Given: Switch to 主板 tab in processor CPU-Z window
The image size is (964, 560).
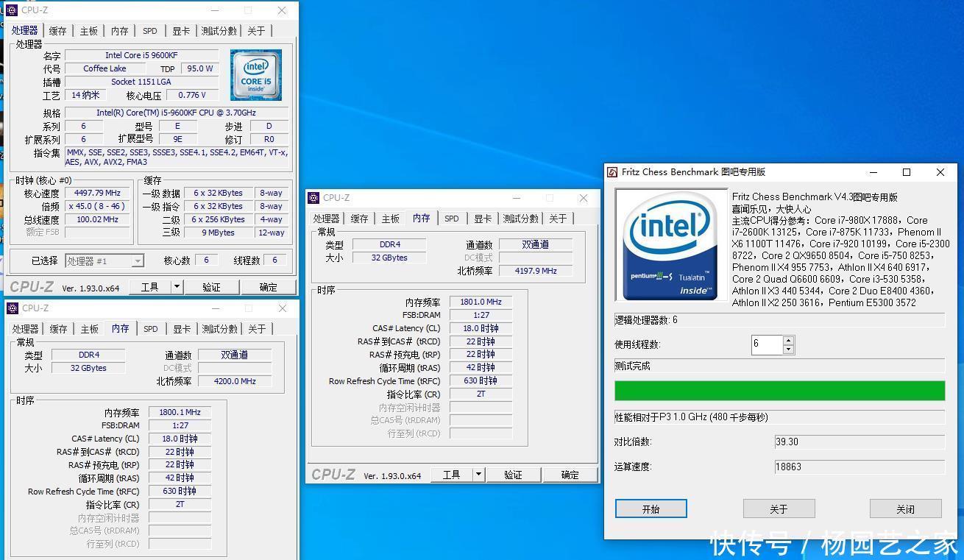Looking at the screenshot, I should [x=88, y=31].
